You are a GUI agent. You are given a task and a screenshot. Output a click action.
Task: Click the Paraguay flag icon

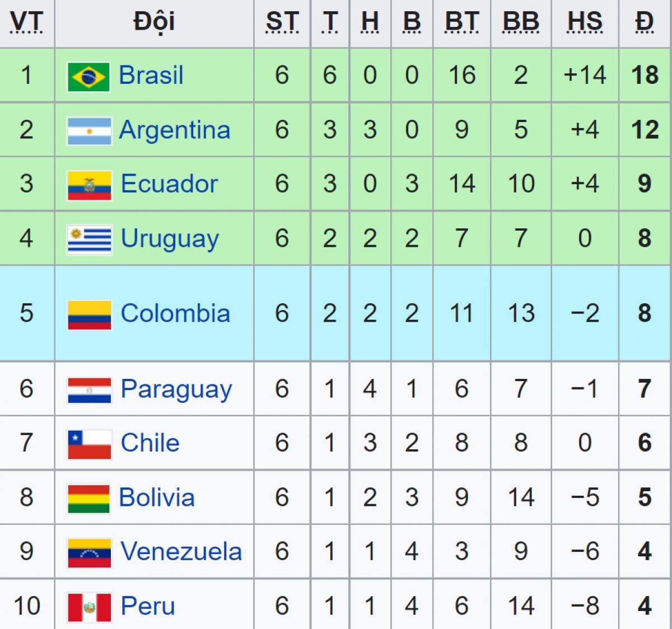coord(89,390)
